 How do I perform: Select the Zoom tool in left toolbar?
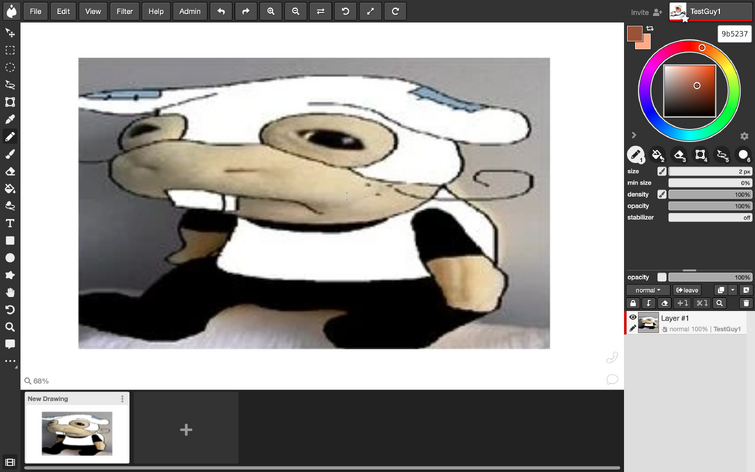(x=10, y=327)
